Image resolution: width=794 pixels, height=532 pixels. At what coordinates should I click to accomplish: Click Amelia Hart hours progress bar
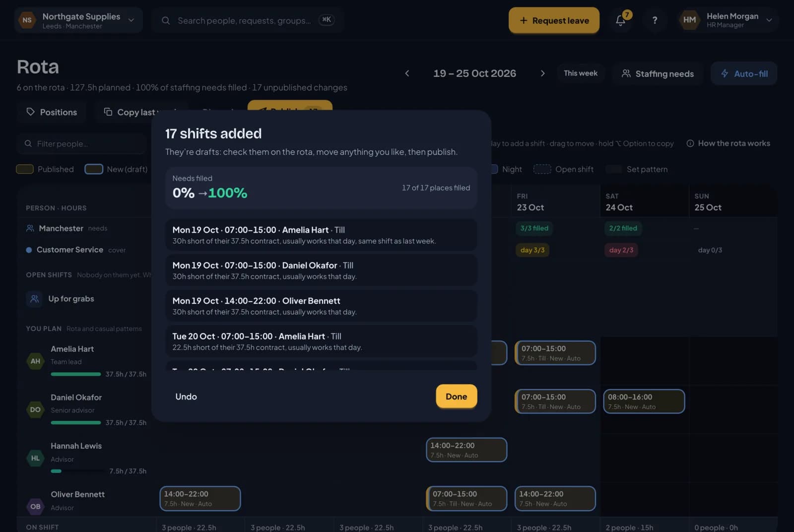point(76,374)
